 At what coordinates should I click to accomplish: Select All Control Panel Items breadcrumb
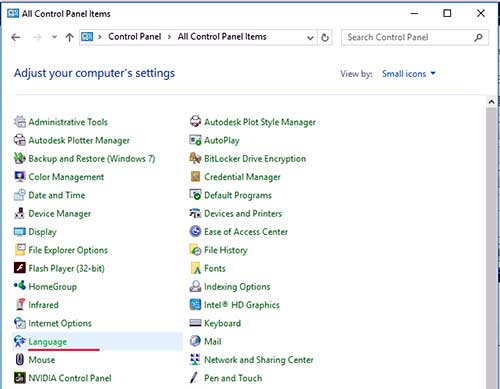point(222,37)
